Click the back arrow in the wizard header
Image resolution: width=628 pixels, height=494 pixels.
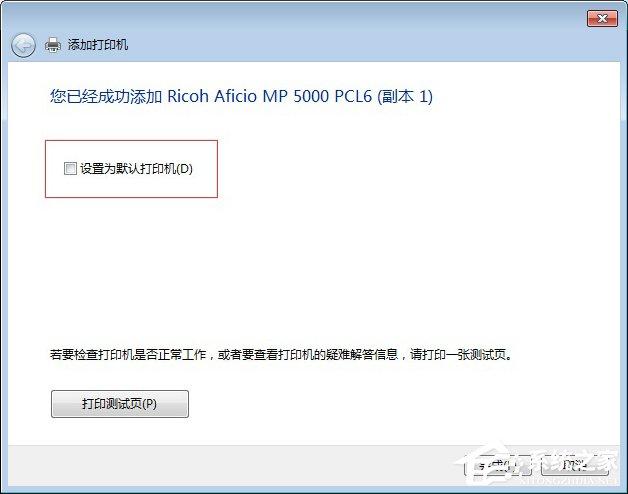pyautogui.click(x=23, y=45)
